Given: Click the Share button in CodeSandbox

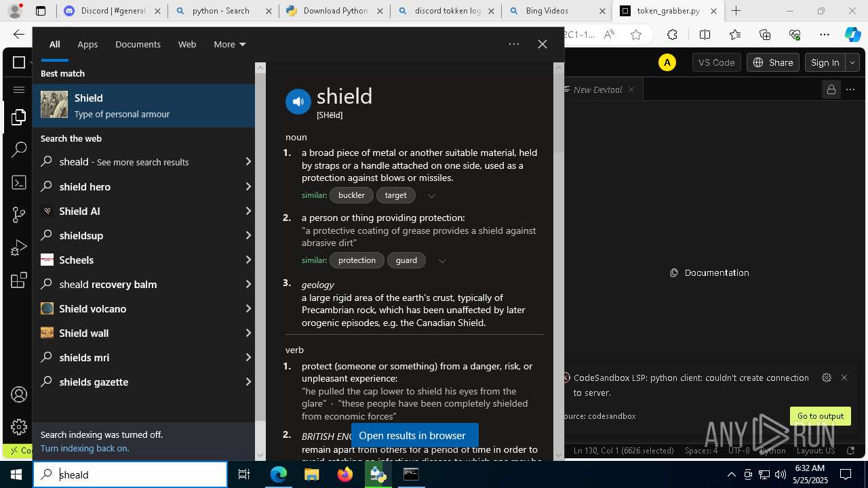Looking at the screenshot, I should [772, 62].
